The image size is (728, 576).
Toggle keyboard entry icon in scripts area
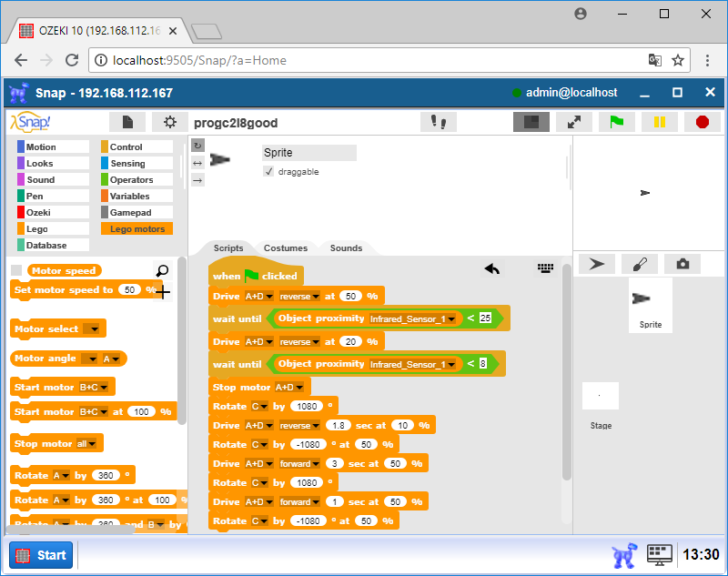[x=545, y=268]
